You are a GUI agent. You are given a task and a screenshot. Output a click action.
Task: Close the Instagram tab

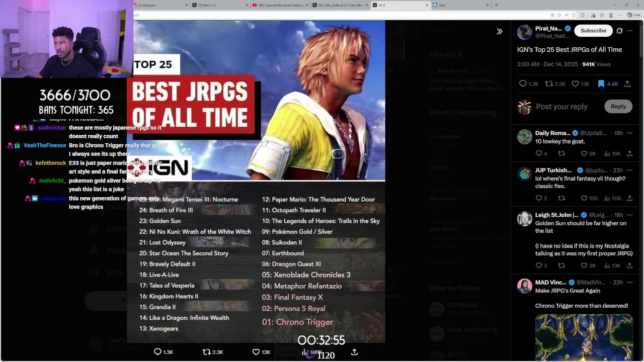[x=186, y=5]
